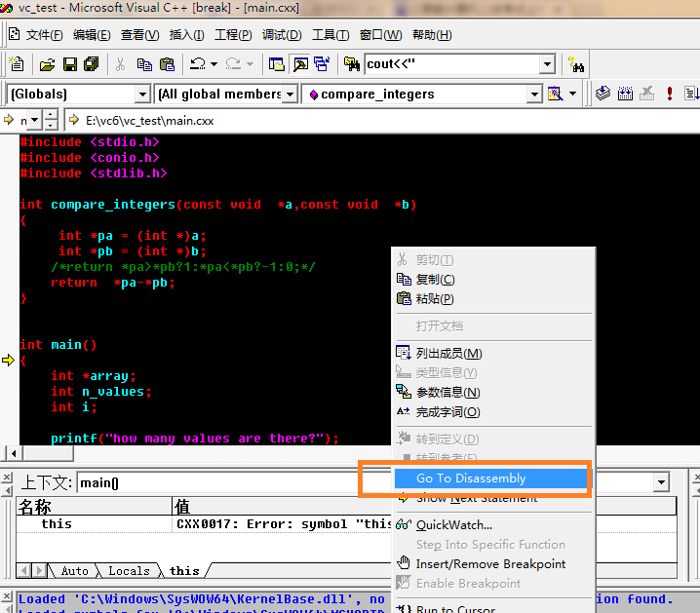Image resolution: width=700 pixels, height=613 pixels.
Task: Choose 复制(C) in the context menu
Action: pos(493,280)
